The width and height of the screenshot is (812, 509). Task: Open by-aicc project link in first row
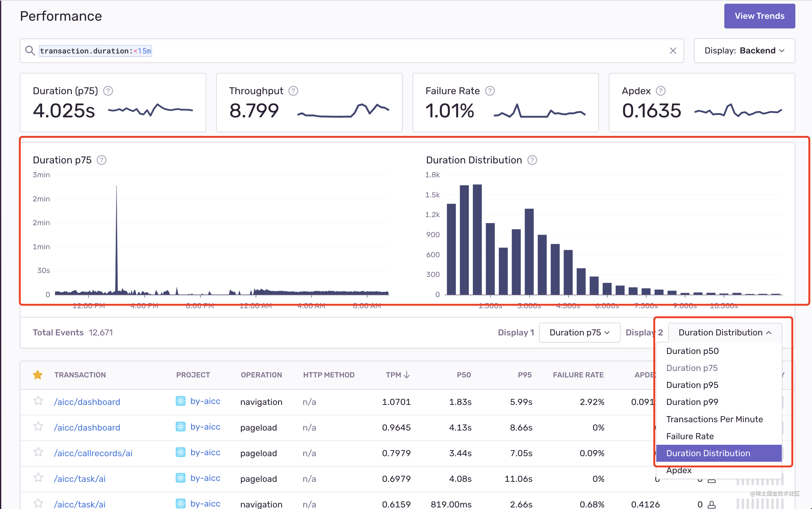pos(205,401)
